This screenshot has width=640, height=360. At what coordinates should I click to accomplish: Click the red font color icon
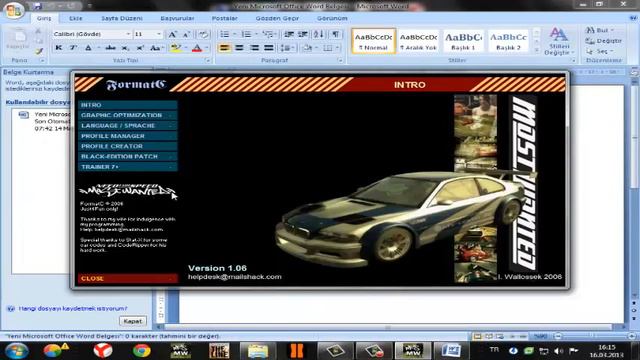click(197, 48)
